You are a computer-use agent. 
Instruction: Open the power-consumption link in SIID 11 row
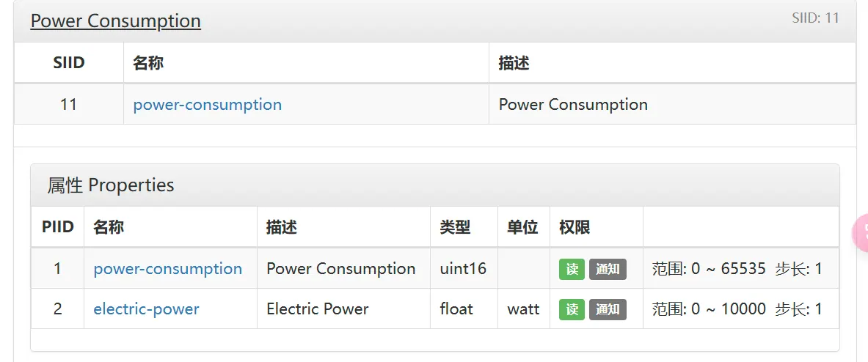207,104
